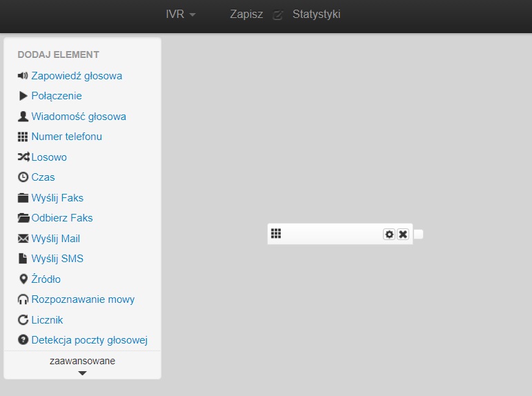This screenshot has height=396, width=532.
Task: Click the output connector of the canvas element
Action: coord(418,234)
